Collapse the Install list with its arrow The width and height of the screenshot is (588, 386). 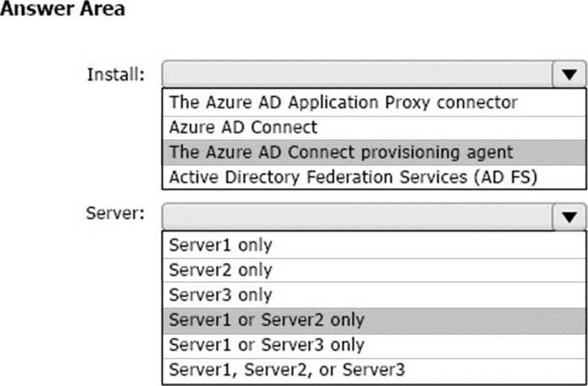[x=569, y=74]
